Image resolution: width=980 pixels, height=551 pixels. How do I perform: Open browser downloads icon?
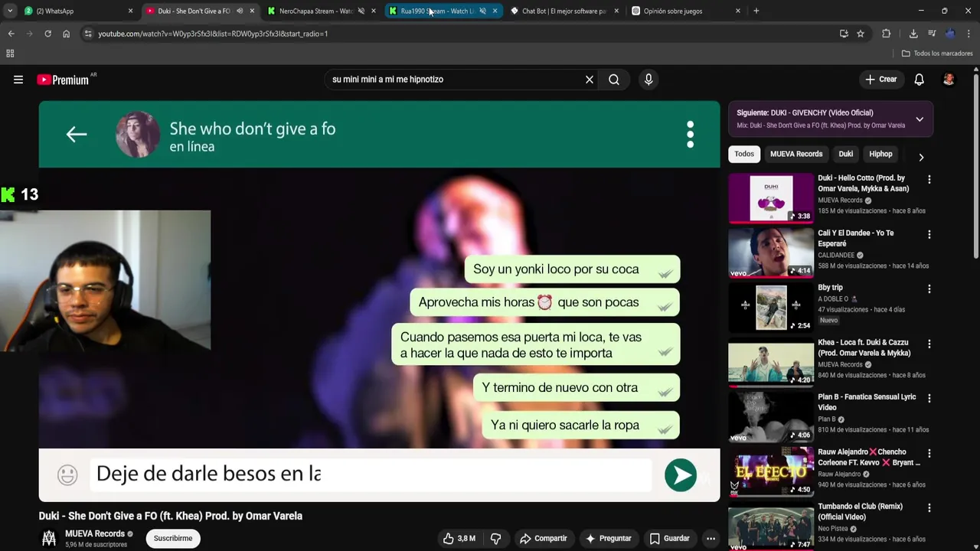pyautogui.click(x=913, y=34)
